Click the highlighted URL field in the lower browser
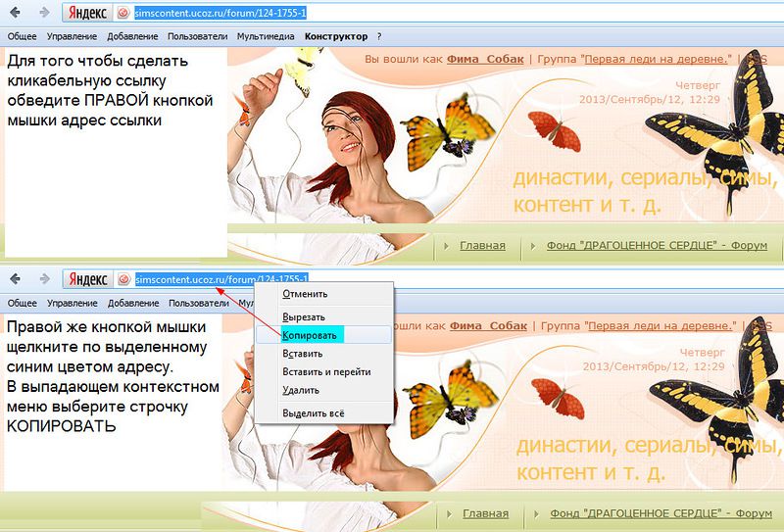784x532 pixels. click(221, 280)
